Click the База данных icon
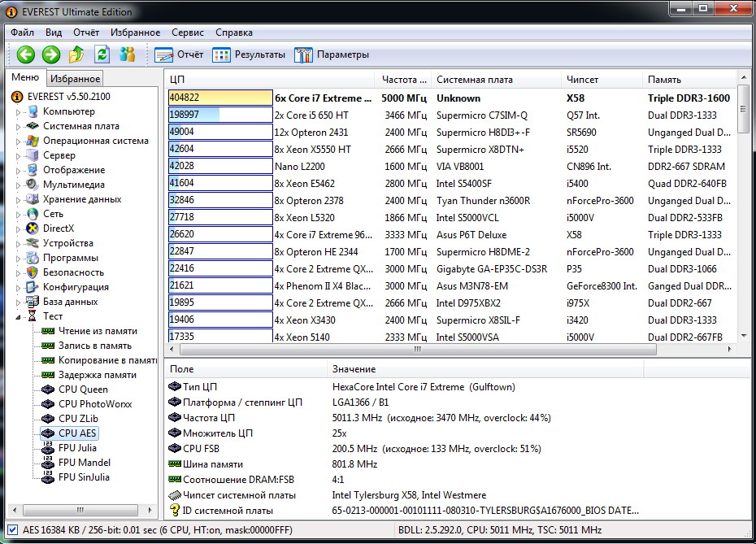The image size is (756, 544). (33, 302)
